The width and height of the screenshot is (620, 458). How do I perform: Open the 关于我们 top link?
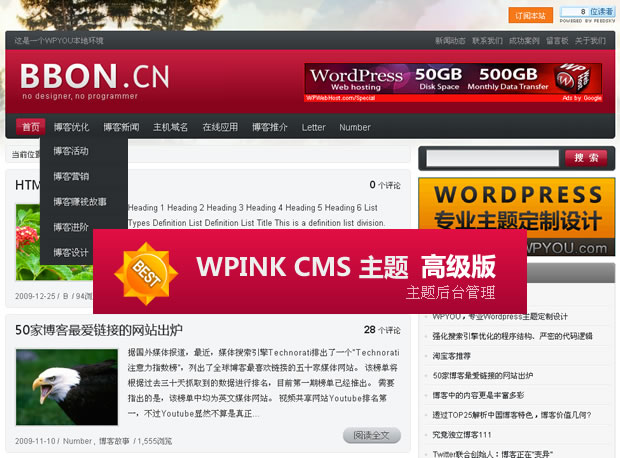pos(590,41)
